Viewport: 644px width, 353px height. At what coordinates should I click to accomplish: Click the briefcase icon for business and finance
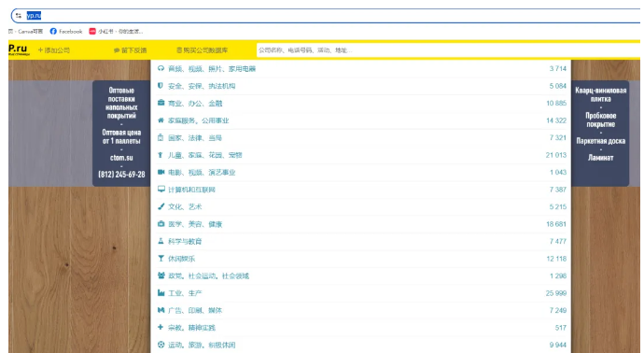pyautogui.click(x=161, y=103)
